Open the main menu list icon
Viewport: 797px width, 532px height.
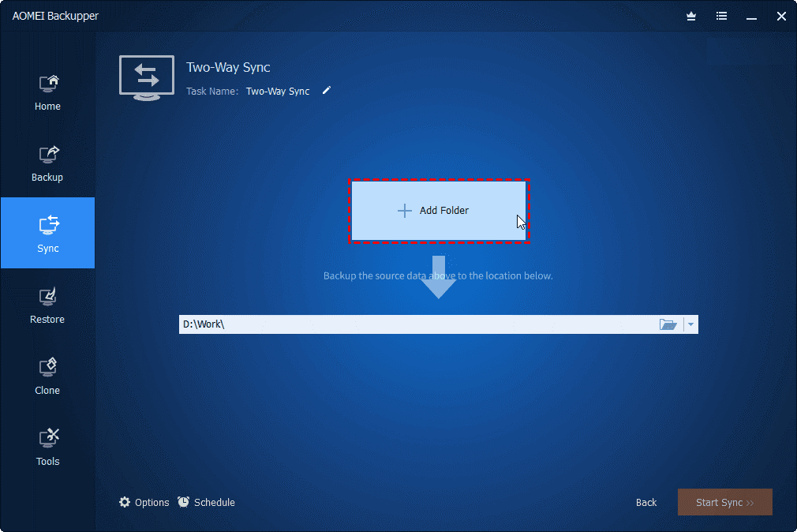tap(721, 16)
